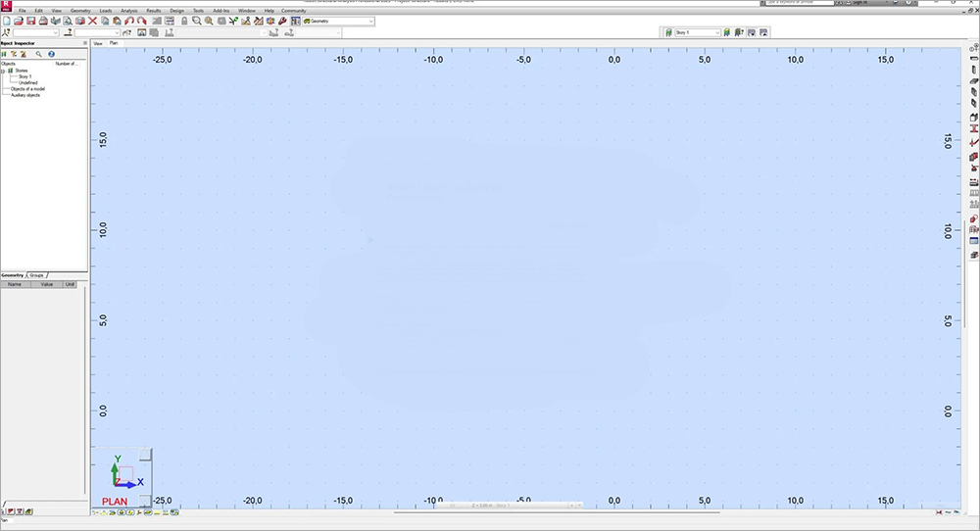
Task: Save the project with the floppy icon
Action: tap(30, 22)
